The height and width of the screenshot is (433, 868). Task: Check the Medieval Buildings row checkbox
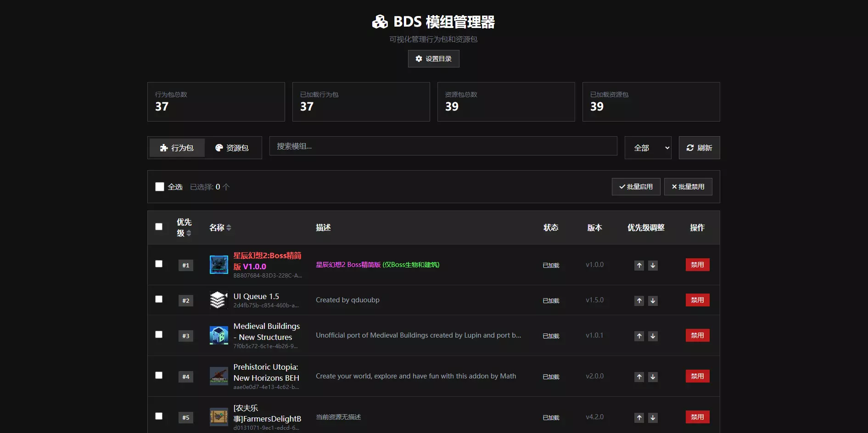[159, 334]
